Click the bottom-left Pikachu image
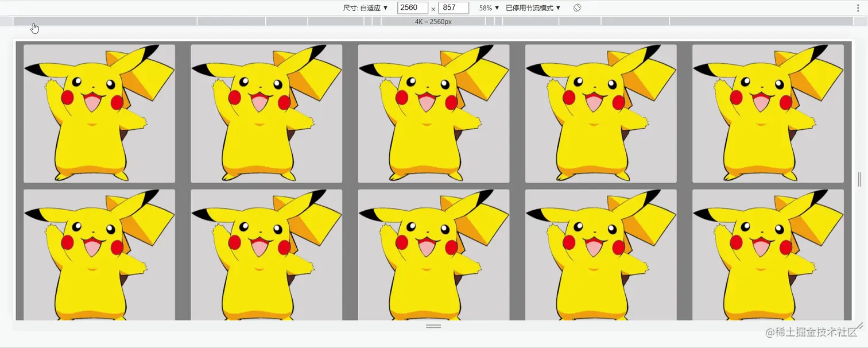The height and width of the screenshot is (348, 868). pyautogui.click(x=99, y=256)
